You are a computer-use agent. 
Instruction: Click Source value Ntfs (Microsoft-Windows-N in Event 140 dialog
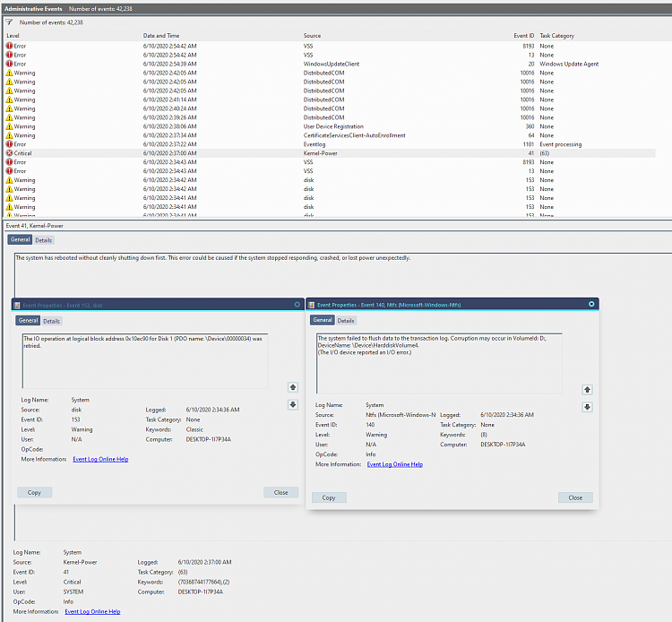(401, 415)
